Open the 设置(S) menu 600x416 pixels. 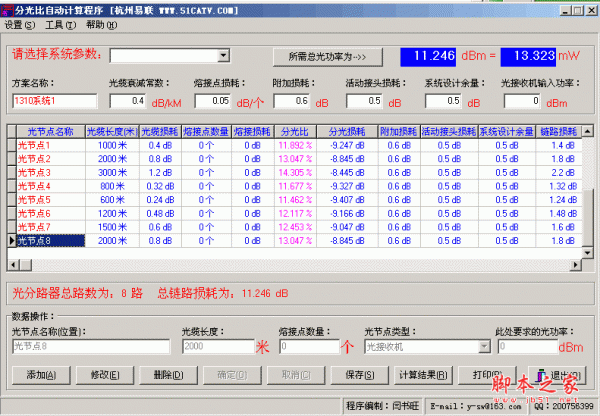[x=20, y=25]
